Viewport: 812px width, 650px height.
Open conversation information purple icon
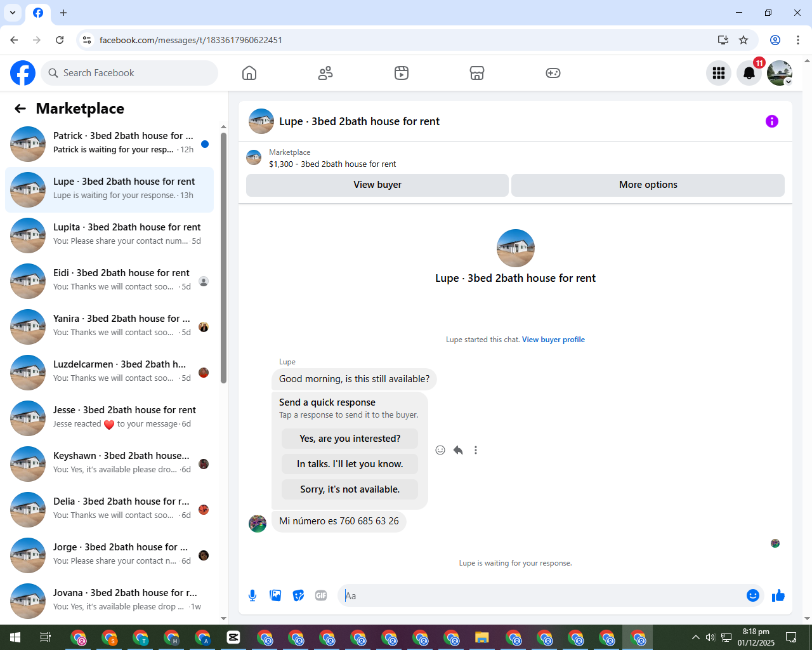coord(772,121)
